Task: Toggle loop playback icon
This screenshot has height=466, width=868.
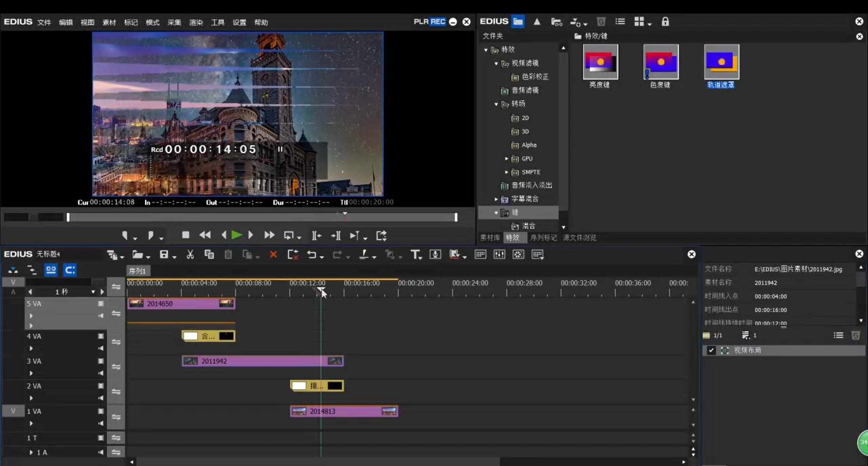Action: [x=289, y=235]
